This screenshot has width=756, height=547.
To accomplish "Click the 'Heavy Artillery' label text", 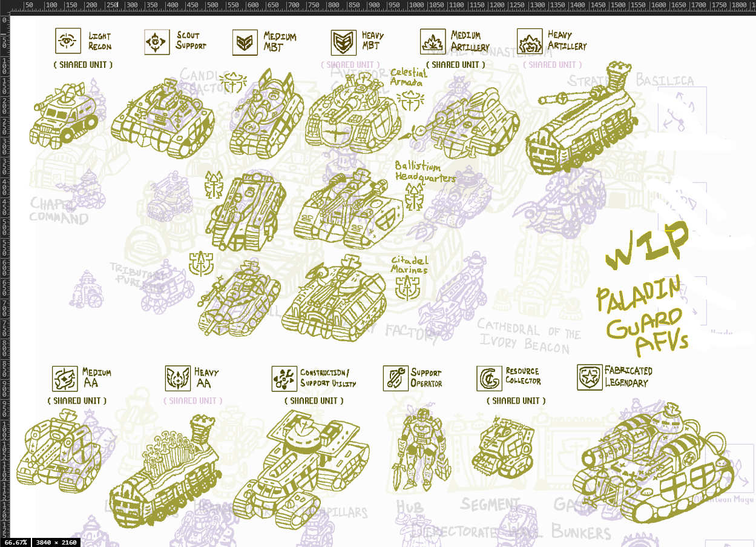I will click(x=568, y=40).
